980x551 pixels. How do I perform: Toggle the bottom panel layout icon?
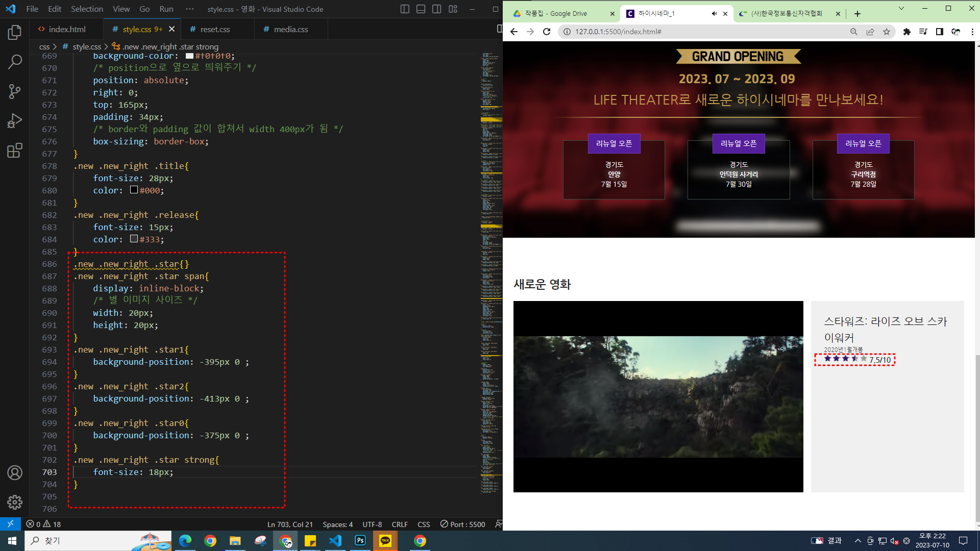pos(421,9)
